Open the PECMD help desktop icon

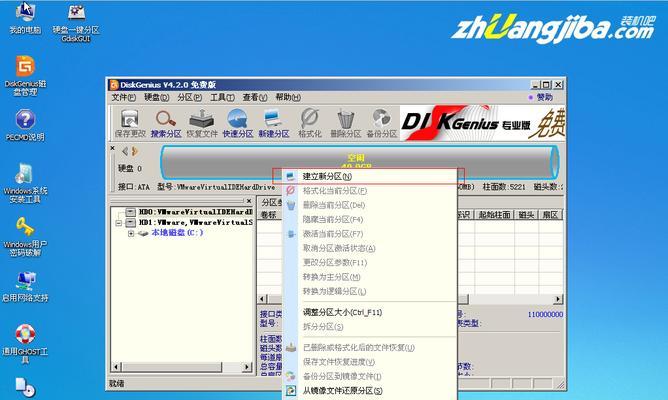pyautogui.click(x=25, y=125)
